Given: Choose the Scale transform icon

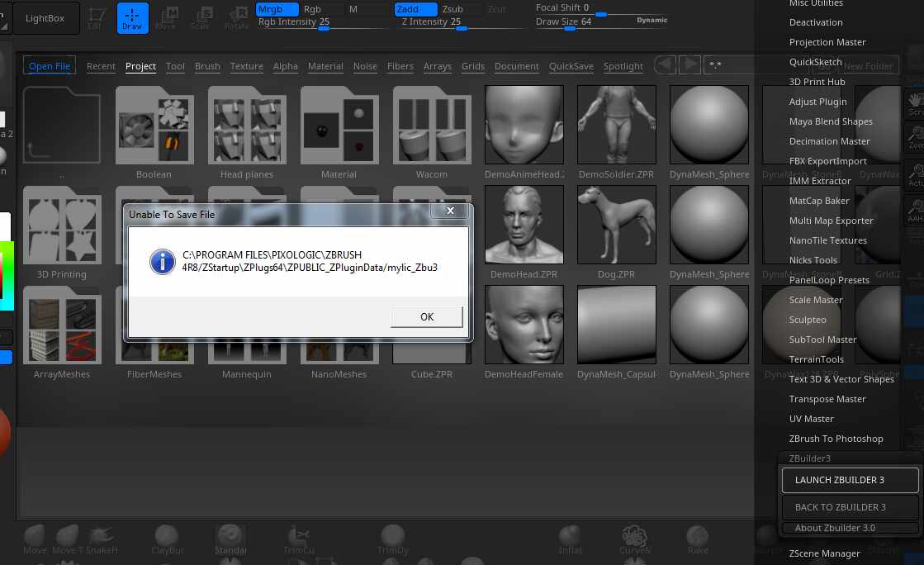Looking at the screenshot, I should (x=200, y=17).
